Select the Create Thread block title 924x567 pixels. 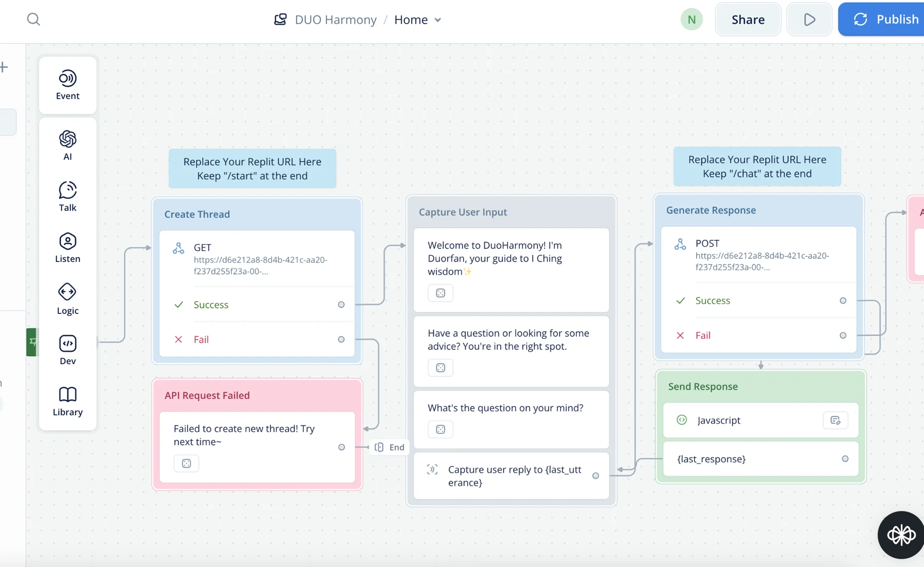[197, 214]
